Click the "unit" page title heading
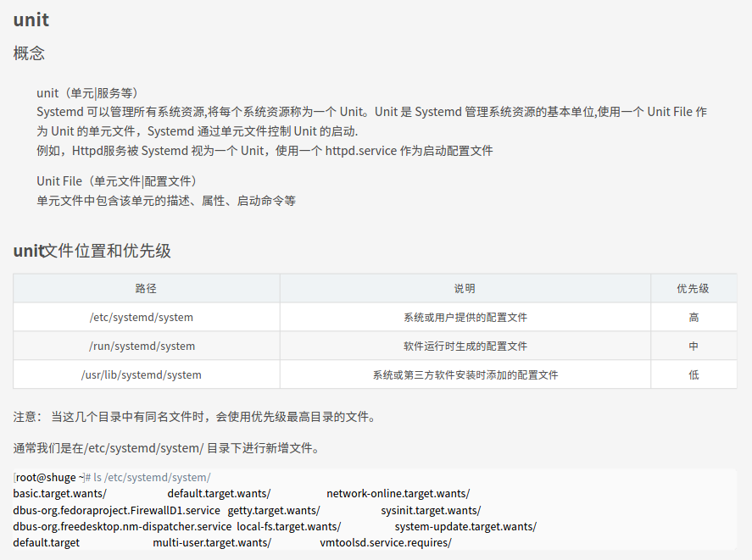 [x=31, y=19]
